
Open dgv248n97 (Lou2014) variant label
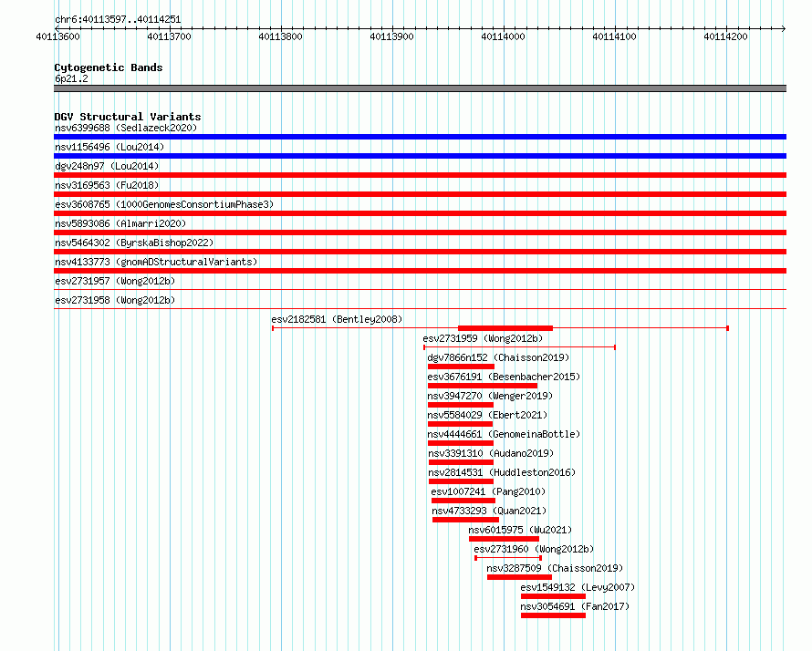[x=107, y=166]
